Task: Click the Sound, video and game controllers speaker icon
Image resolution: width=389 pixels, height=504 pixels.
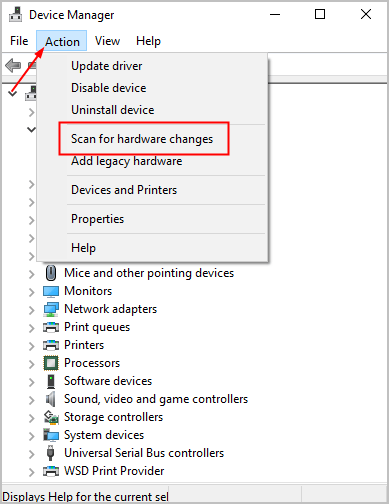Action: click(x=50, y=399)
